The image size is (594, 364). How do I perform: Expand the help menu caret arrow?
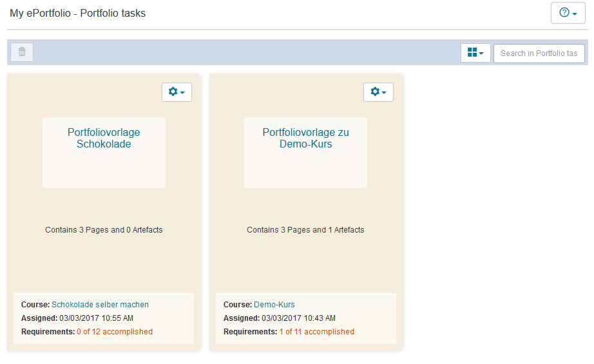(575, 14)
